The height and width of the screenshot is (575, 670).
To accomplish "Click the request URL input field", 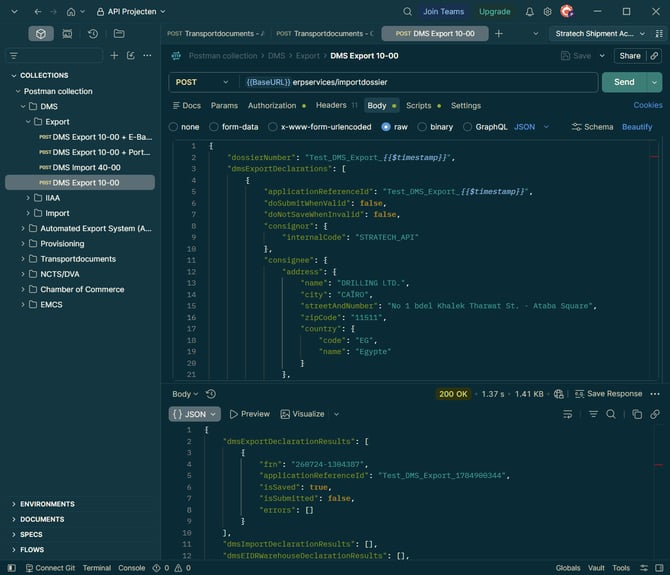I will (420, 82).
